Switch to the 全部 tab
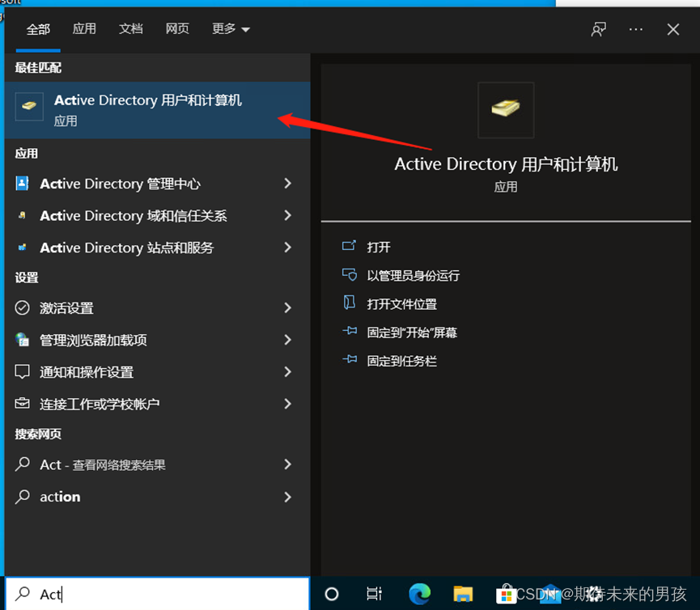This screenshot has height=610, width=700. [38, 29]
